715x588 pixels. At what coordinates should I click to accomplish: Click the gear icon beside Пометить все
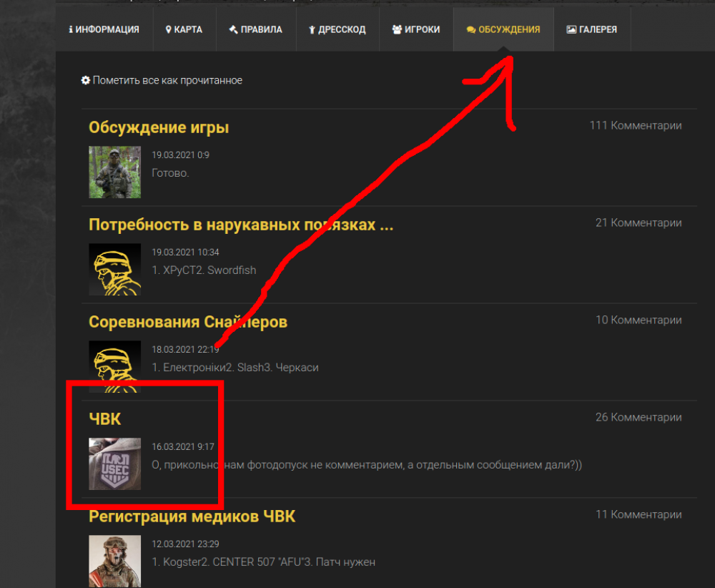[86, 81]
